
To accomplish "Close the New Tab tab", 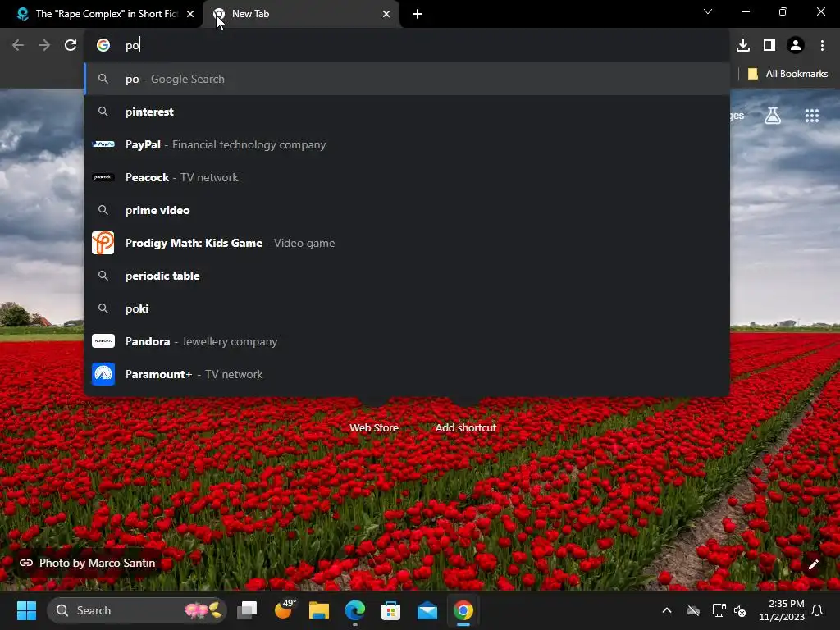I will coord(386,14).
